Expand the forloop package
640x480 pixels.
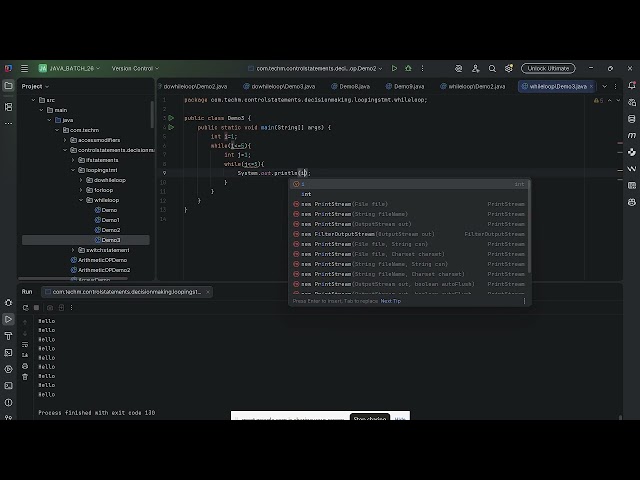tap(81, 190)
